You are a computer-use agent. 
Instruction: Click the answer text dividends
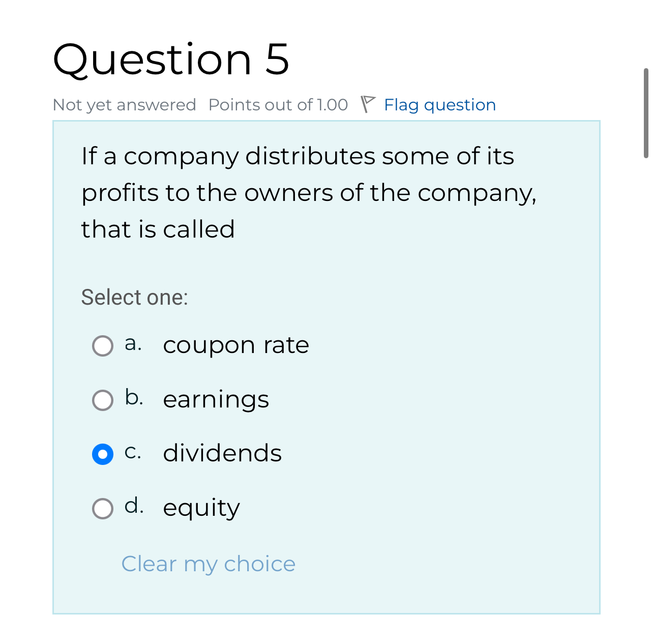coord(222,454)
